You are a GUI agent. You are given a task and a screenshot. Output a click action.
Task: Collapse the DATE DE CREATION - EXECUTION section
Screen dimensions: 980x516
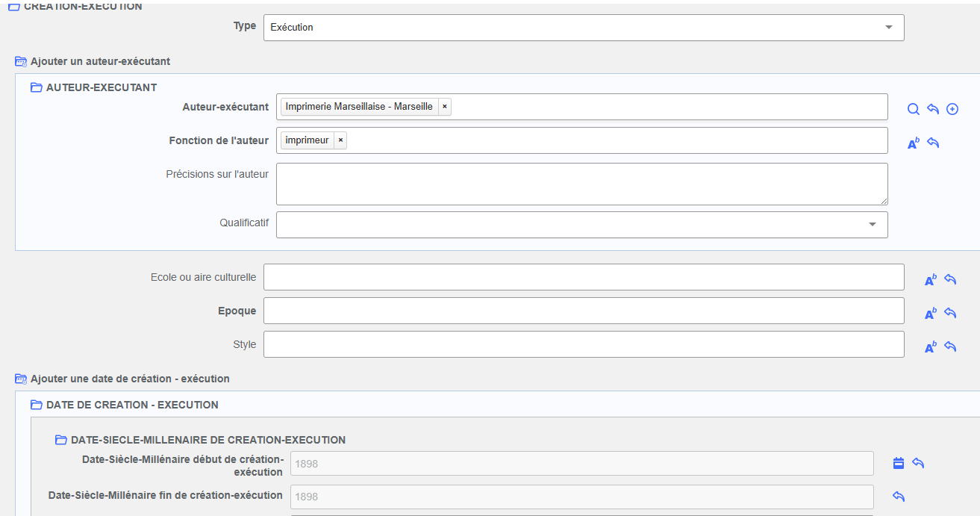click(36, 405)
